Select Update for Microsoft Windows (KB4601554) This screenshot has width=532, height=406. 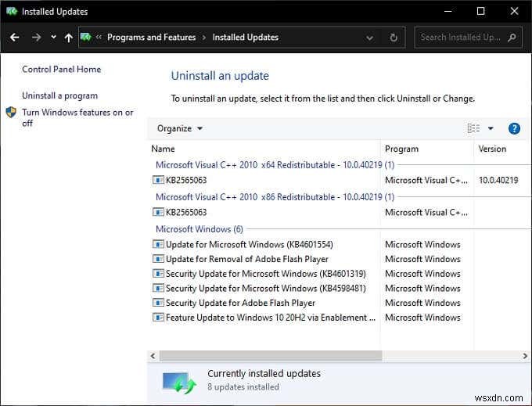click(x=249, y=245)
